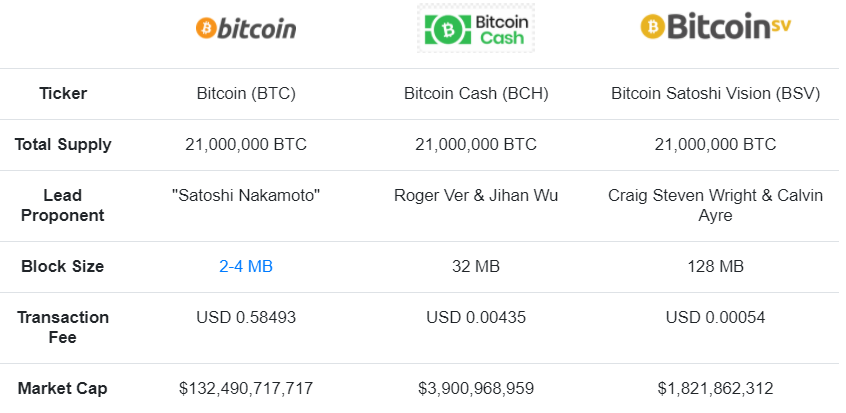This screenshot has width=846, height=413.
Task: Open the blue 2-4 MB link
Action: pyautogui.click(x=246, y=267)
